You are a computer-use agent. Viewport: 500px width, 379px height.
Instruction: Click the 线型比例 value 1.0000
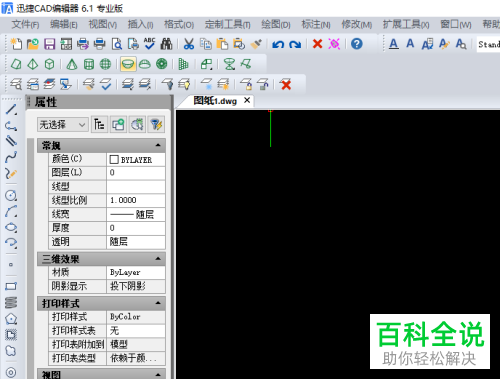point(136,200)
